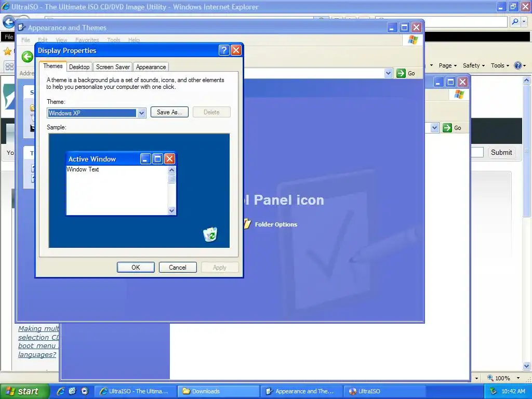This screenshot has width=532, height=399.
Task: Open Internet Explorer Safety menu
Action: tap(474, 65)
